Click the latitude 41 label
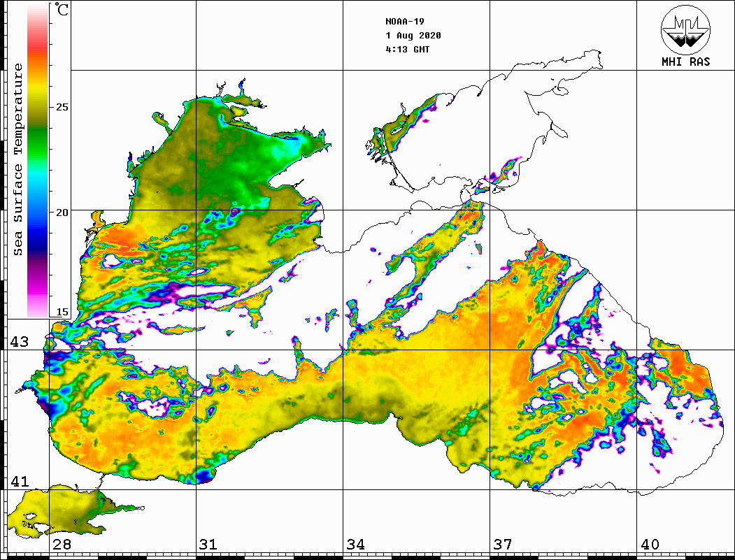This screenshot has width=735, height=560. (20, 481)
